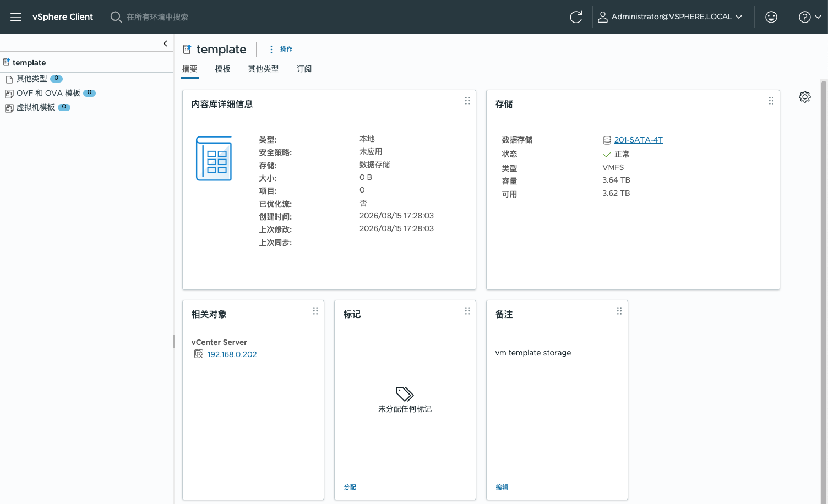The height and width of the screenshot is (504, 828).
Task: Click 分配 to assign a tag
Action: pos(350,487)
